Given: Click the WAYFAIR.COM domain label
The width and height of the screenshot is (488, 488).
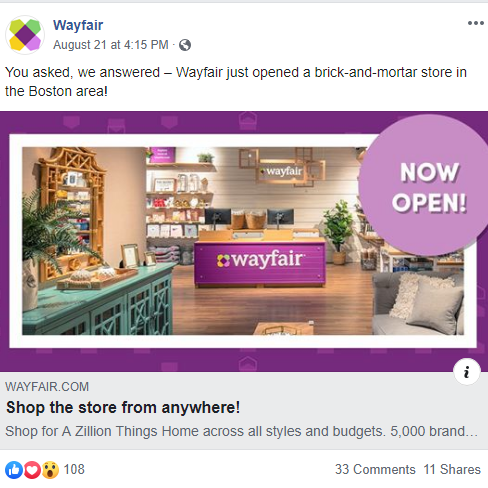Looking at the screenshot, I should 47,387.
